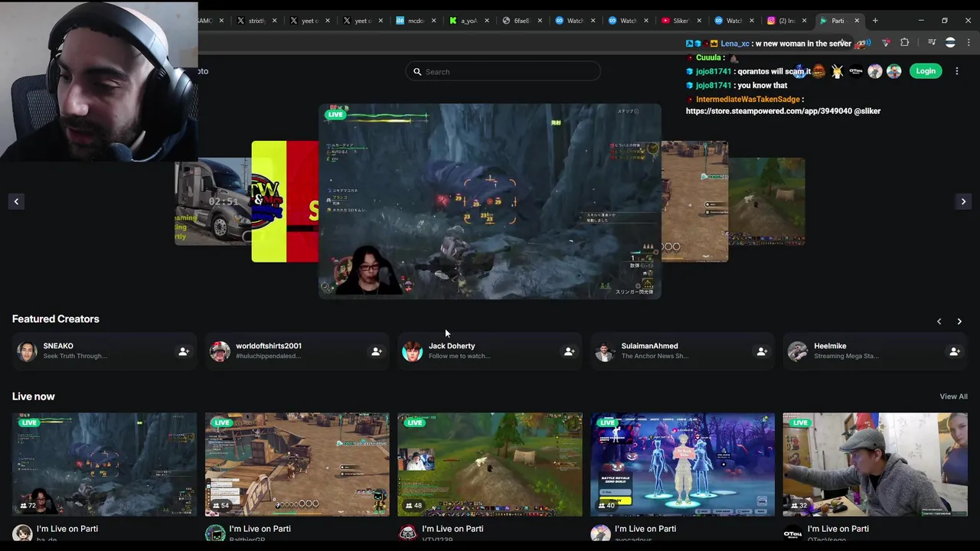Open Jack Doherty creator name
Screen dimensions: 980x551
(452, 346)
